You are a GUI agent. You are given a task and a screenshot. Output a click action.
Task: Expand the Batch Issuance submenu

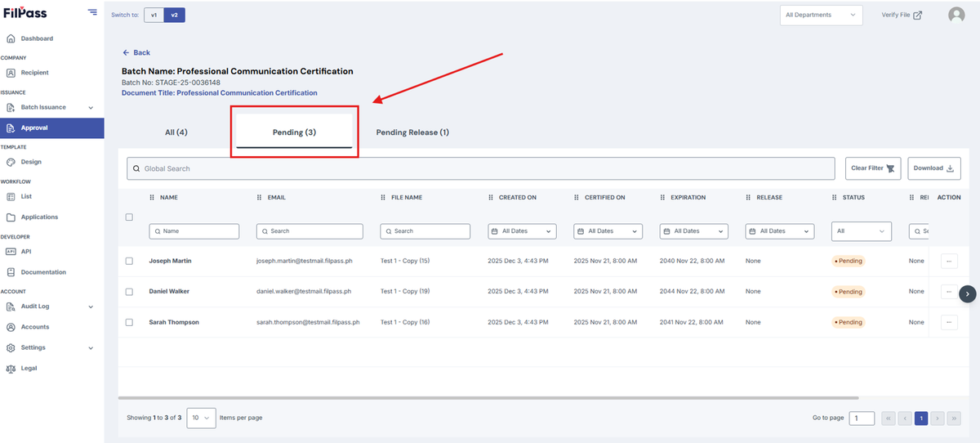[x=51, y=107]
